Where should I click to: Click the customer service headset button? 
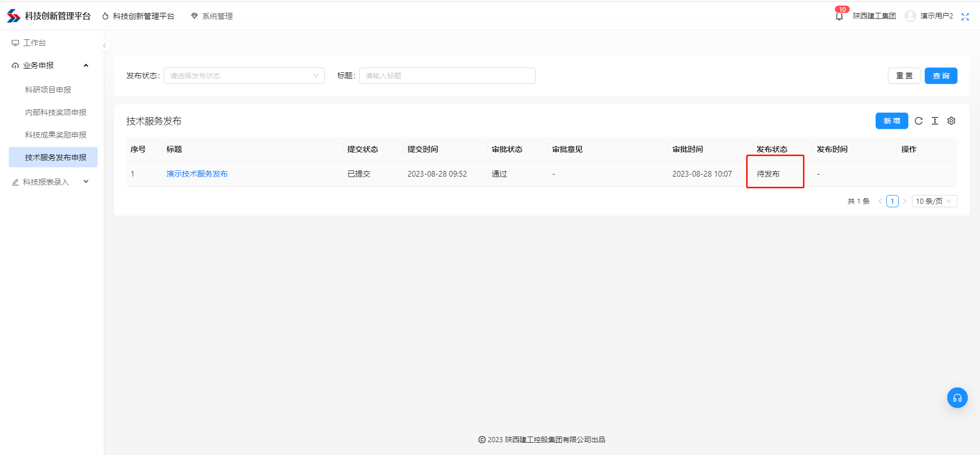(x=957, y=398)
